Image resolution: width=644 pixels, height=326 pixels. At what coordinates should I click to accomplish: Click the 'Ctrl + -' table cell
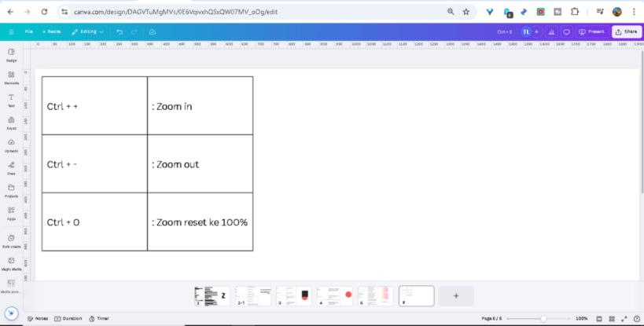pyautogui.click(x=94, y=163)
